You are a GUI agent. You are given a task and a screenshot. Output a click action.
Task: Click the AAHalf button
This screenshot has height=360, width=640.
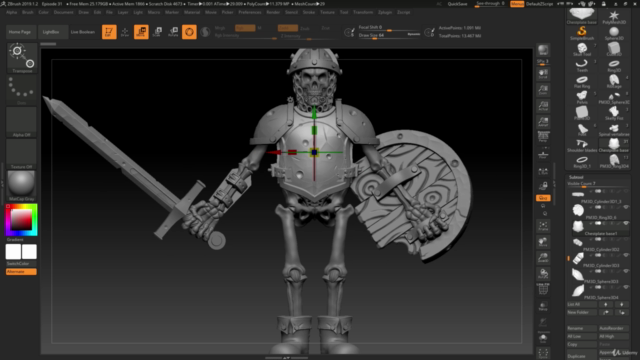pyautogui.click(x=543, y=122)
